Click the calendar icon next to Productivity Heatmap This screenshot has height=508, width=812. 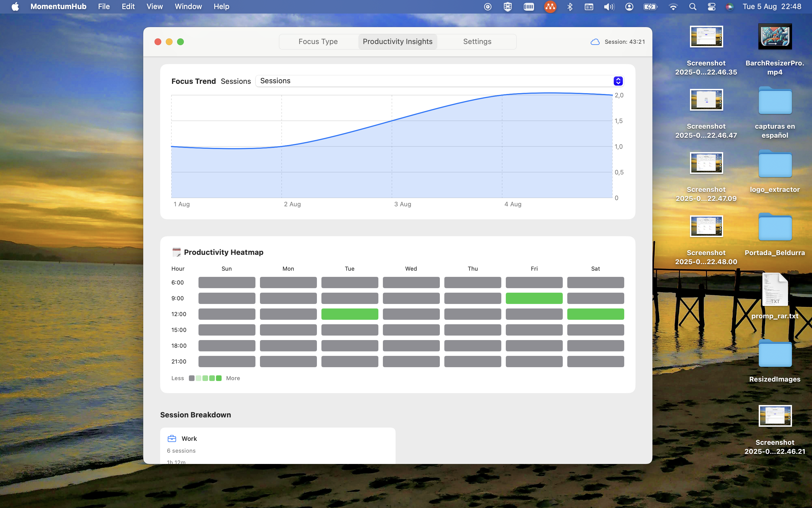[x=176, y=252]
